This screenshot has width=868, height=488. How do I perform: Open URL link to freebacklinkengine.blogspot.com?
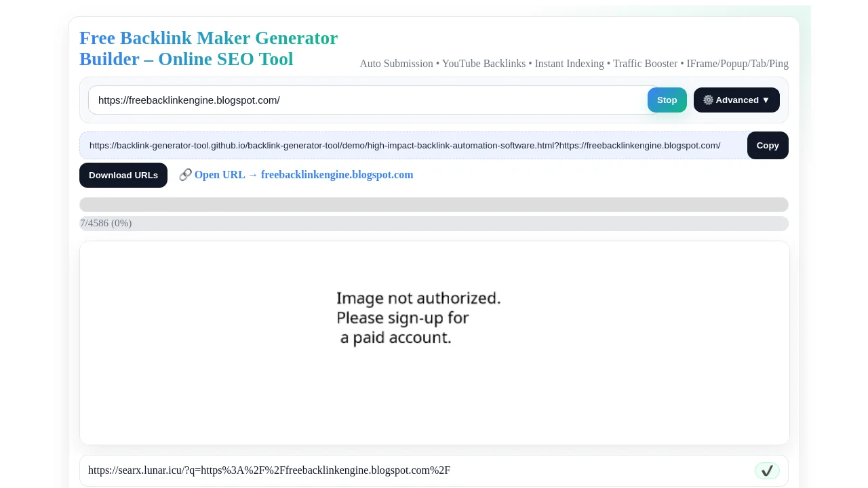click(304, 175)
